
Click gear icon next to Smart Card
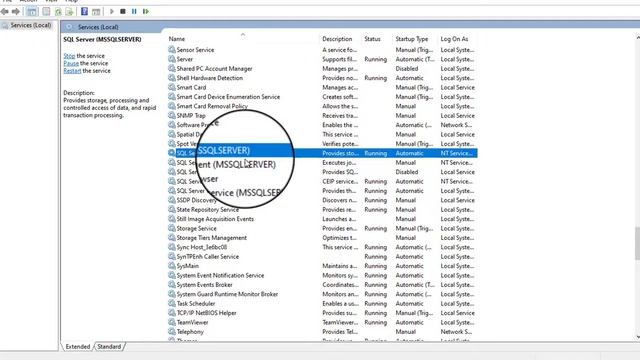pyautogui.click(x=172, y=87)
